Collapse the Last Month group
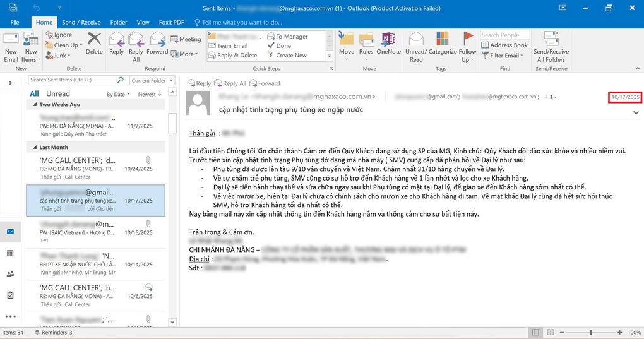The height and width of the screenshot is (339, 644). [35, 147]
